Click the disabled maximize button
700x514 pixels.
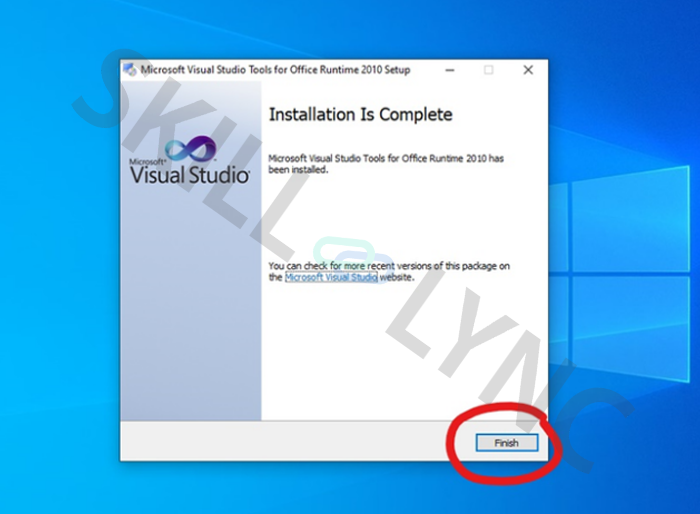click(x=489, y=70)
